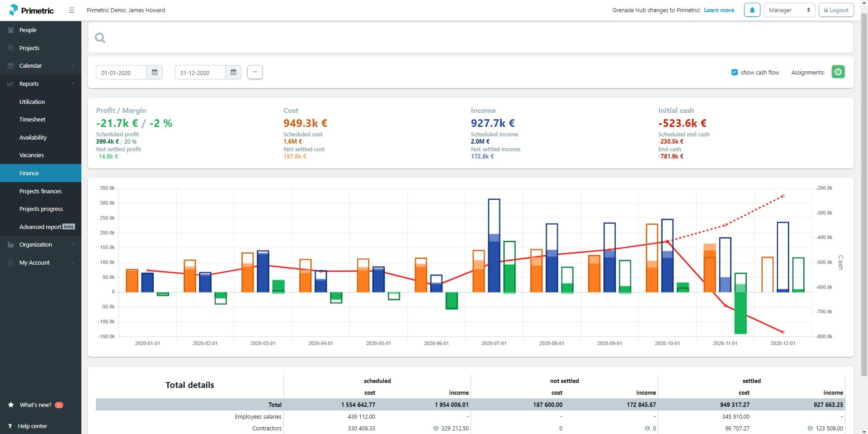
Task: Expand the Organization submenu chevron
Action: click(x=73, y=244)
